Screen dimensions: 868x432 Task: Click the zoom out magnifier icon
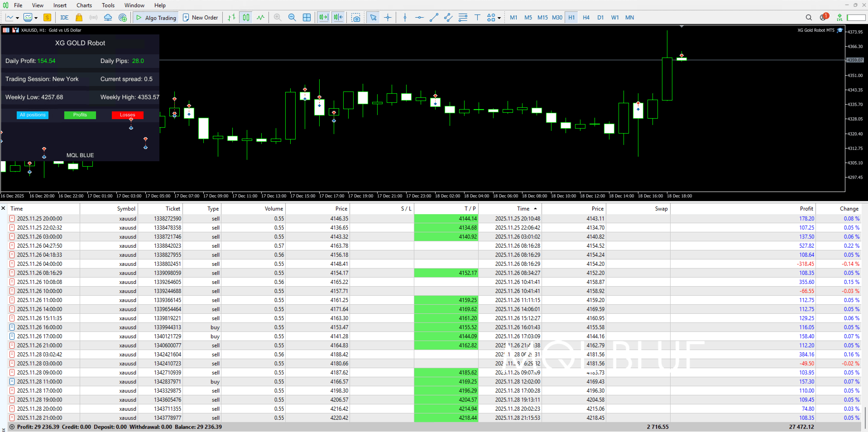[292, 18]
